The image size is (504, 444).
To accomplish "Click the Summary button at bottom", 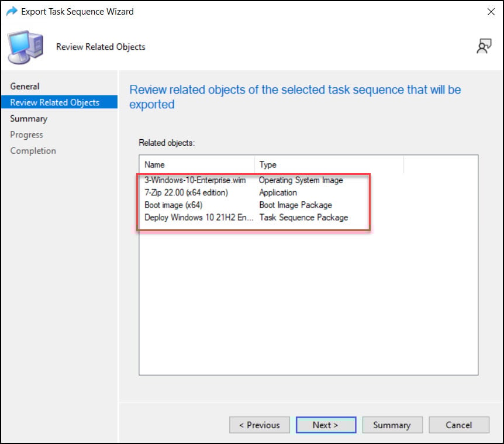I will (x=392, y=425).
